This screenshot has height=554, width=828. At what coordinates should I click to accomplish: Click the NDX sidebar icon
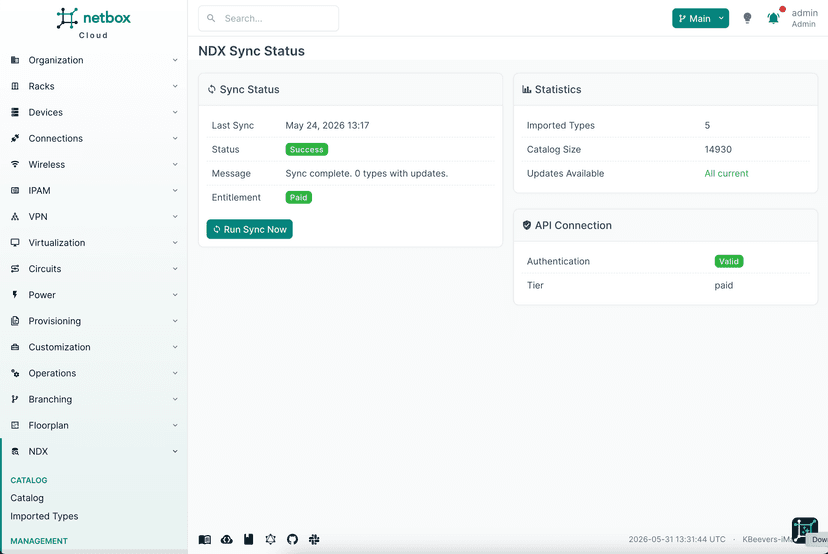(x=15, y=451)
